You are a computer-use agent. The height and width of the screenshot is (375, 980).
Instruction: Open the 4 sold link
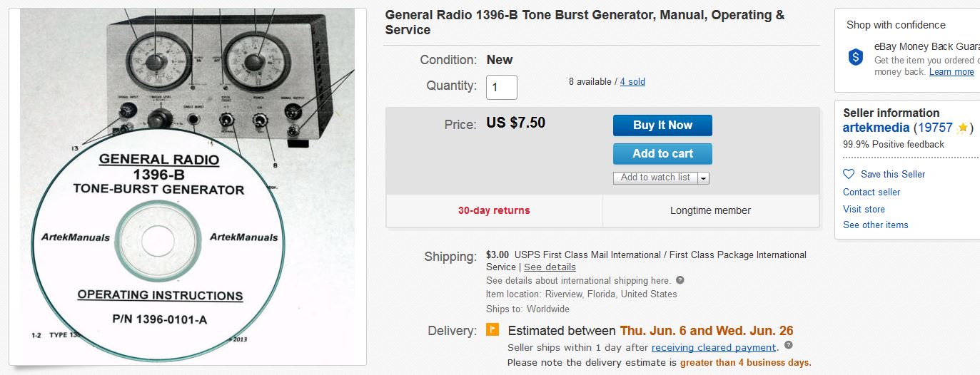click(x=632, y=82)
